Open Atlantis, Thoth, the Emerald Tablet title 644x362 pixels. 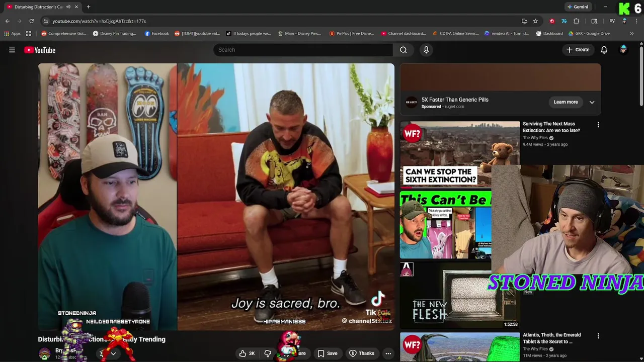(551, 338)
